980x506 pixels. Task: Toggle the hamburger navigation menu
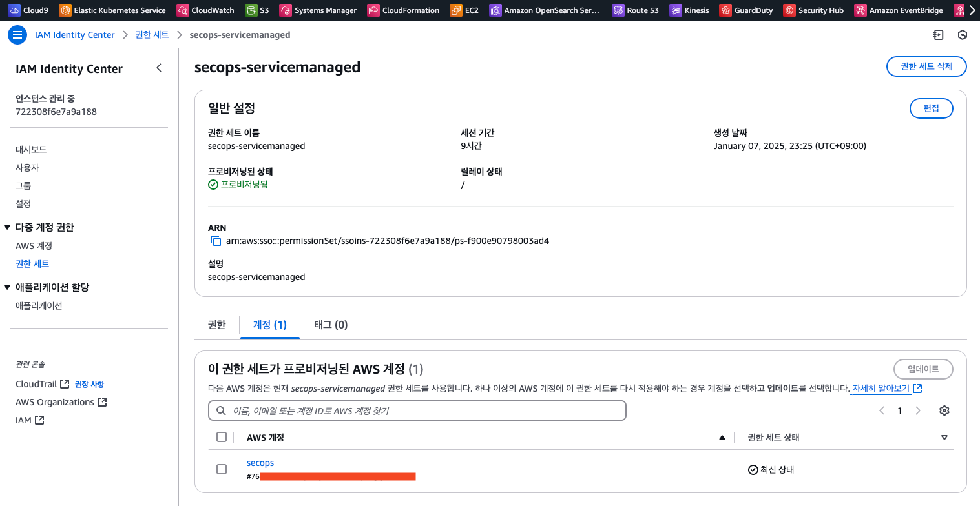point(17,35)
